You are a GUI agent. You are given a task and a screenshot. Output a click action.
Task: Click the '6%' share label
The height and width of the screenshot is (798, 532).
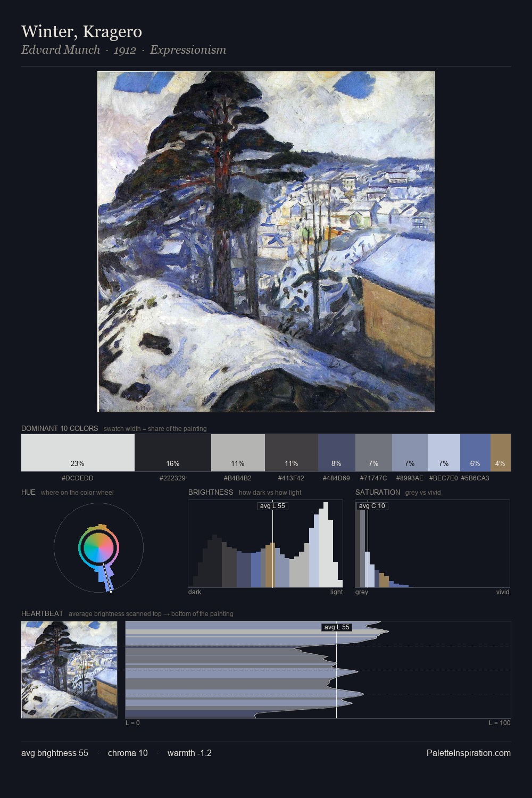(x=475, y=463)
